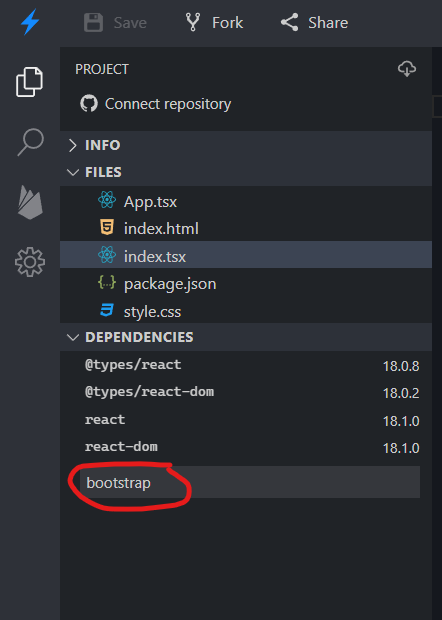Click the Fork button

214,23
